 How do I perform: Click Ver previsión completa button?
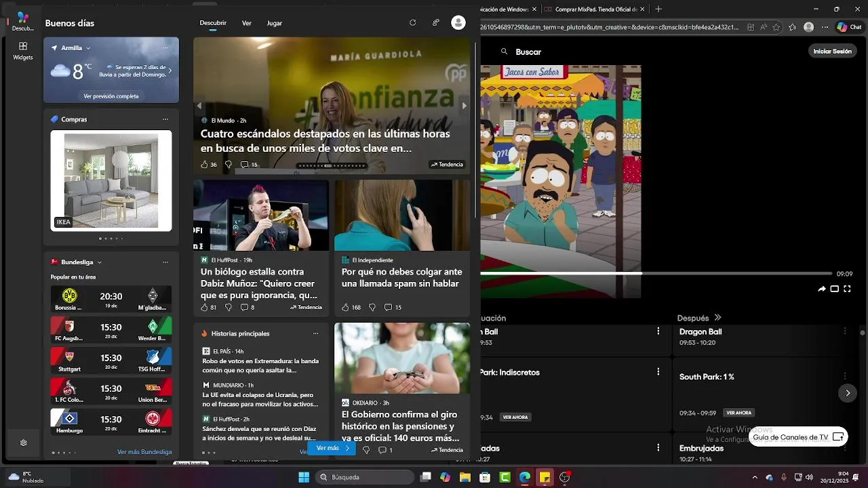(111, 96)
